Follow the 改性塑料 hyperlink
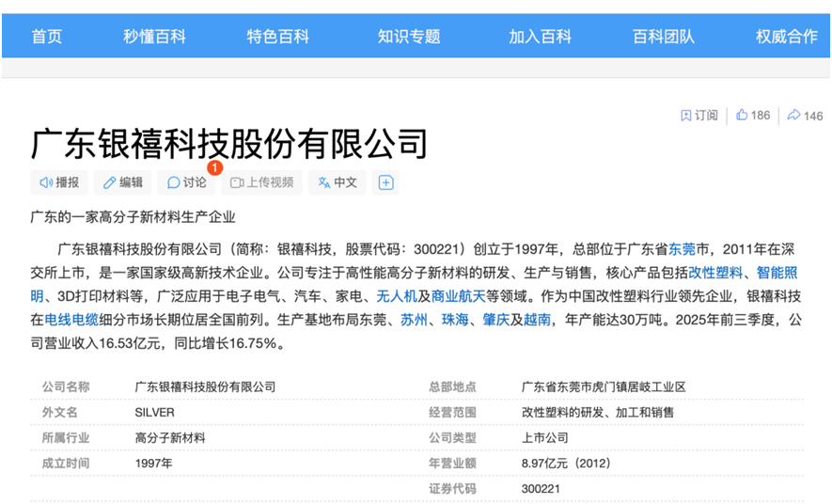The image size is (832, 504). [x=715, y=273]
